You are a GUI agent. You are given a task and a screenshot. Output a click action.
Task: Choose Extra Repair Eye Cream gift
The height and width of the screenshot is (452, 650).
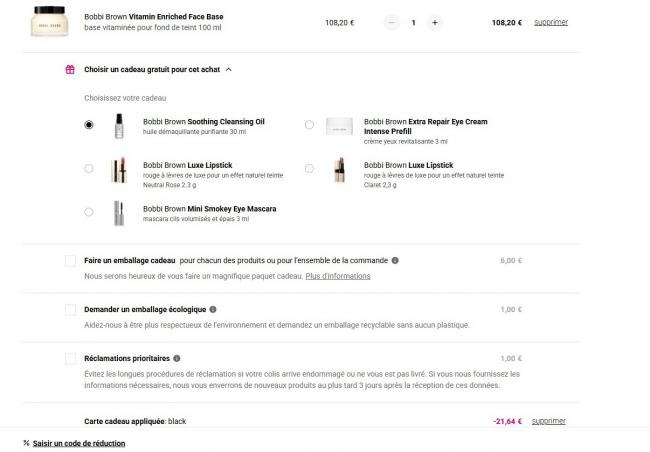309,125
